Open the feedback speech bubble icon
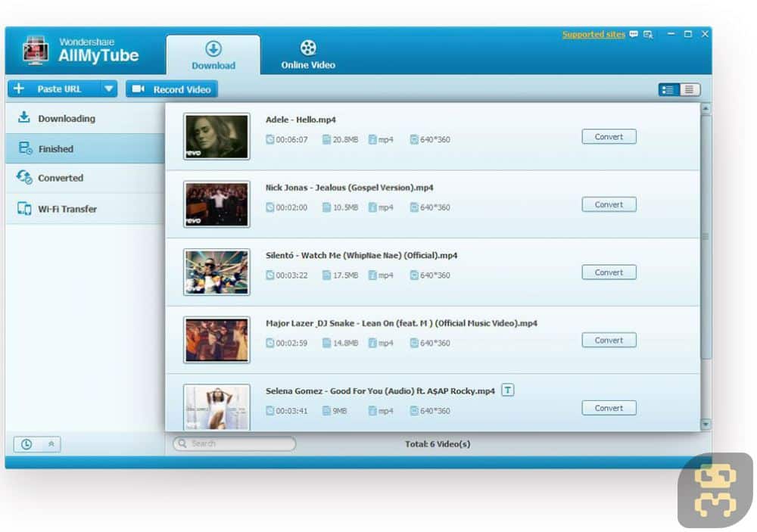 (634, 34)
